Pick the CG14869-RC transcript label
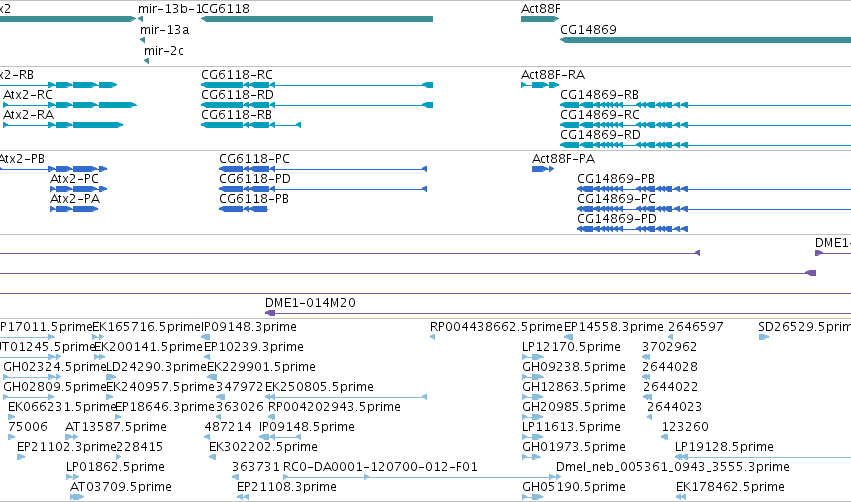 pos(600,115)
